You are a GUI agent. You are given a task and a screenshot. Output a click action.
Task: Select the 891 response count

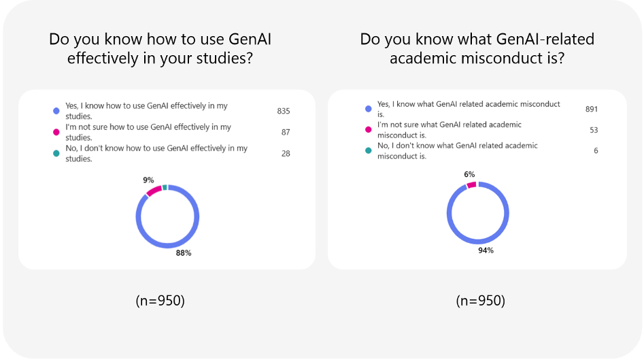pyautogui.click(x=592, y=109)
